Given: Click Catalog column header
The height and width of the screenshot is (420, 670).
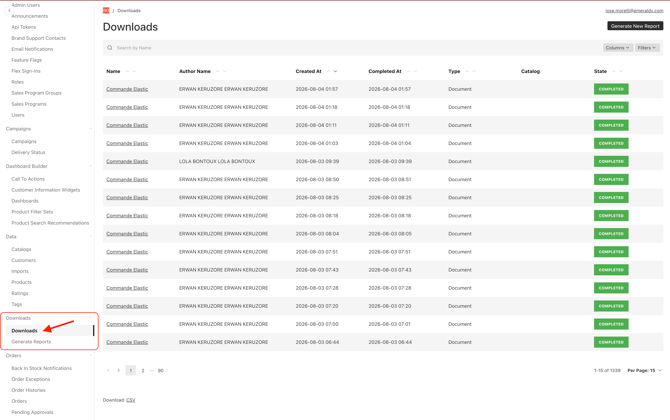Looking at the screenshot, I should pos(530,71).
